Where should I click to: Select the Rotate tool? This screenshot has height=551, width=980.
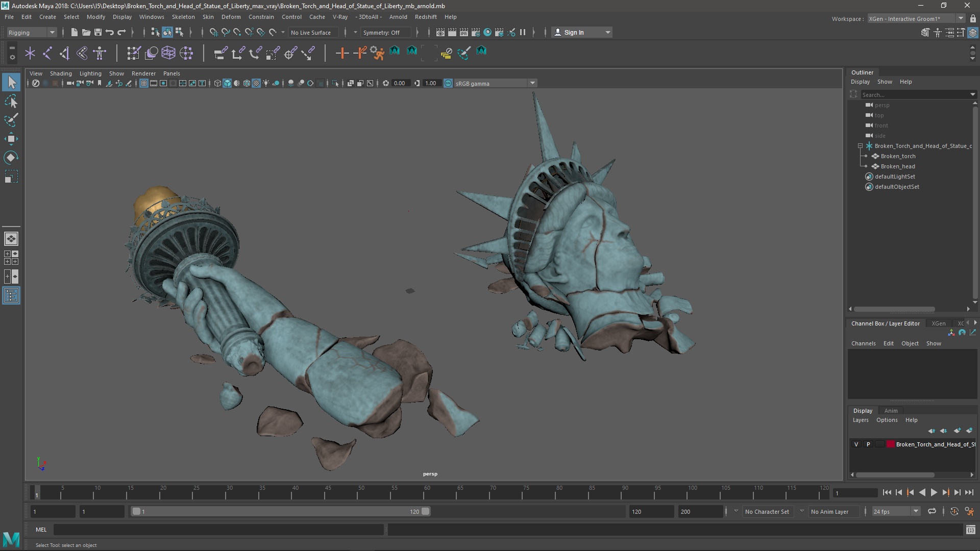click(11, 158)
